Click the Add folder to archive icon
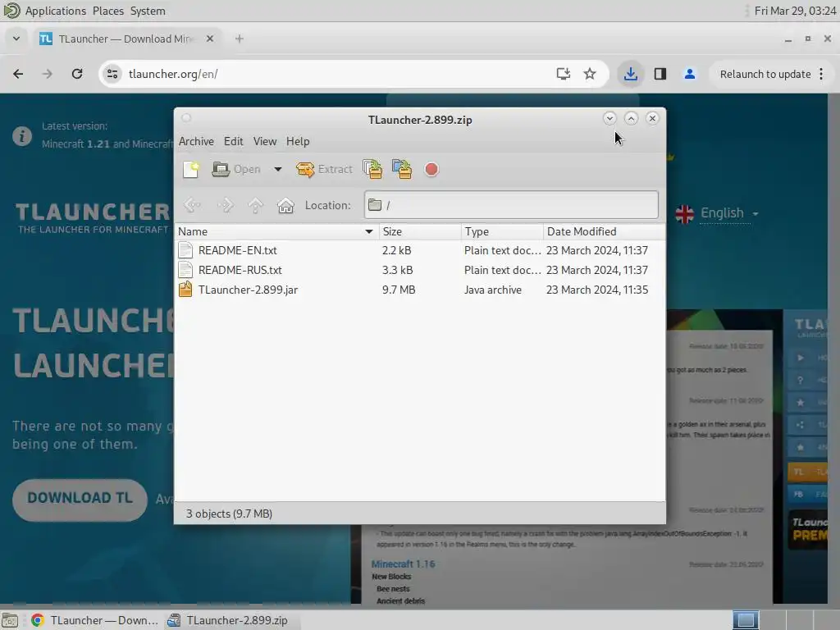Screen dimensions: 840x630 point(402,169)
